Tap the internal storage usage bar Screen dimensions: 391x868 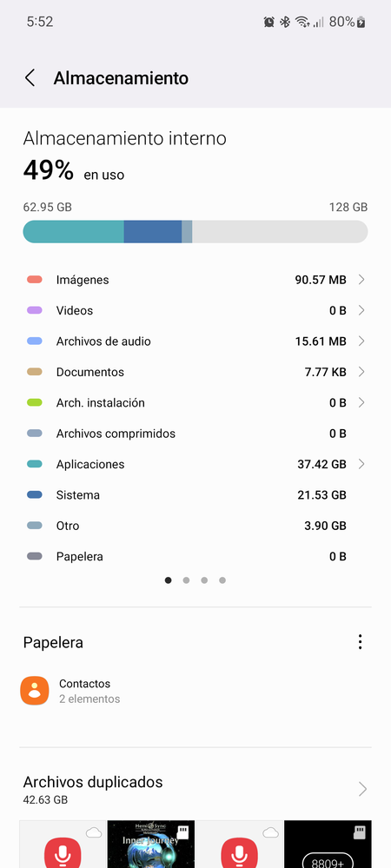(x=195, y=231)
